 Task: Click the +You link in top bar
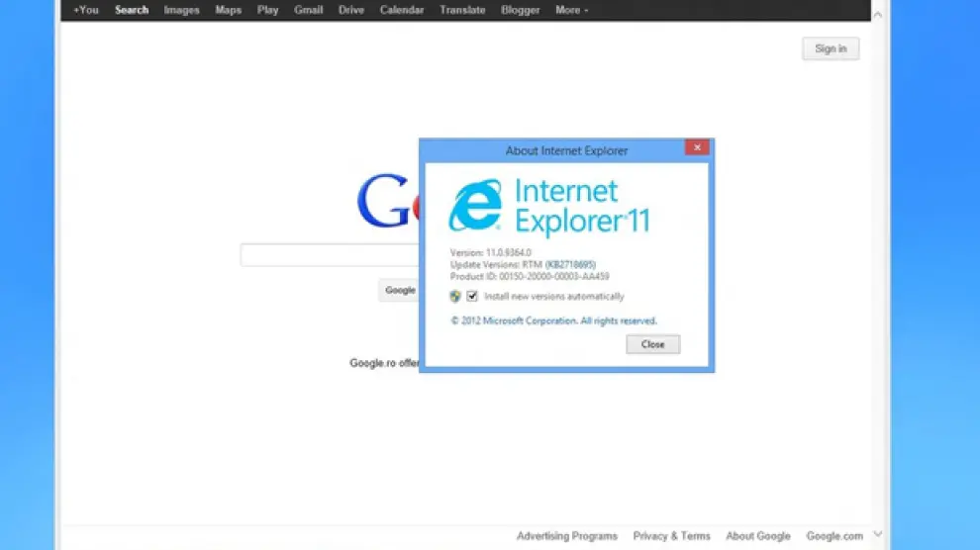(x=86, y=10)
